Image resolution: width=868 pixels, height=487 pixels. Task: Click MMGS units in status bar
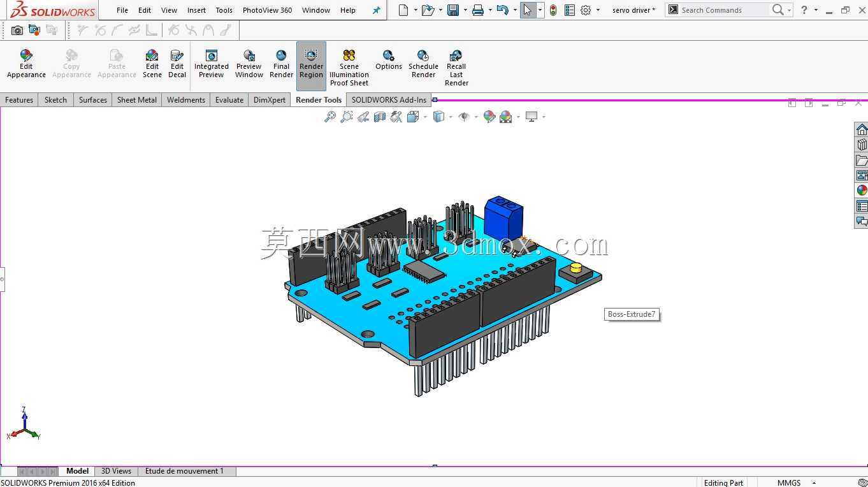tap(789, 483)
